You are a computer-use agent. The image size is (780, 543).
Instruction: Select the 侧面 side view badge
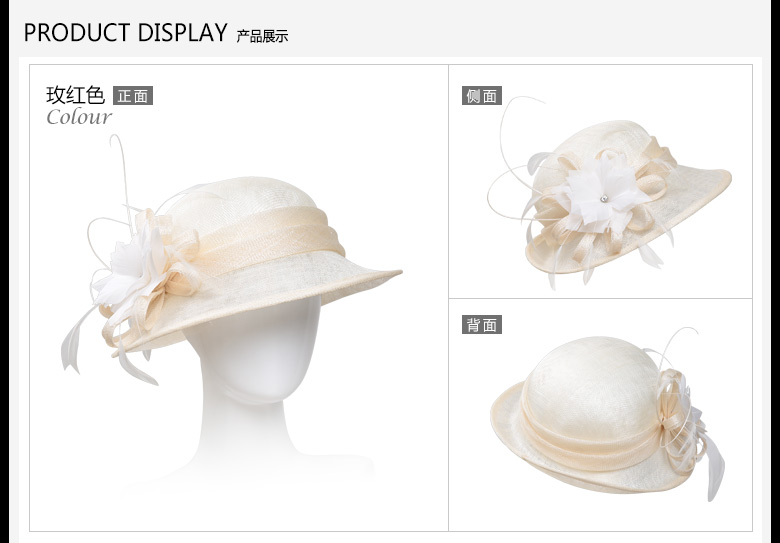[481, 96]
